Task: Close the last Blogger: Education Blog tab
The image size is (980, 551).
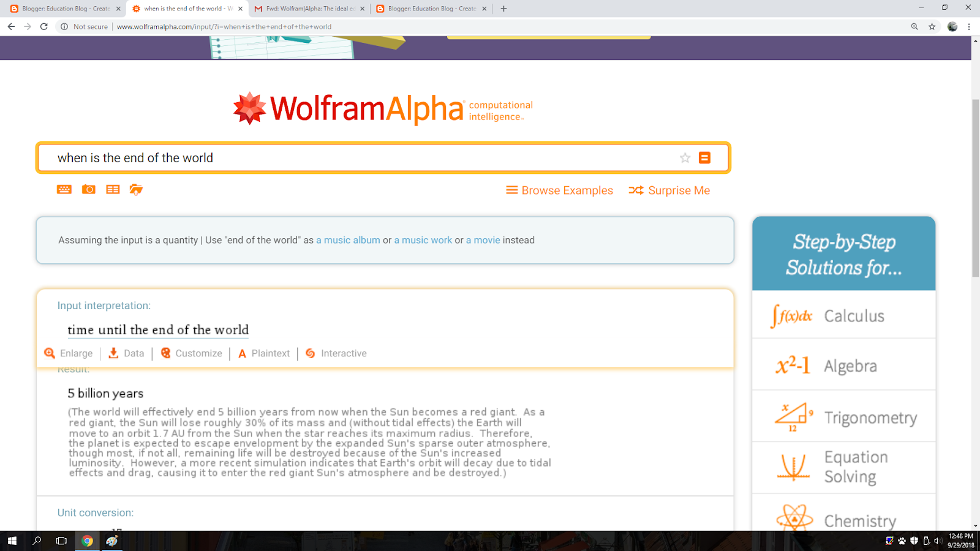Action: (484, 9)
